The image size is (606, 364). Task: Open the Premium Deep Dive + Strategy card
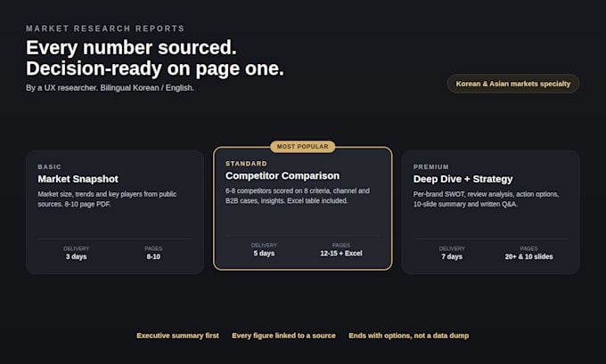pyautogui.click(x=490, y=213)
